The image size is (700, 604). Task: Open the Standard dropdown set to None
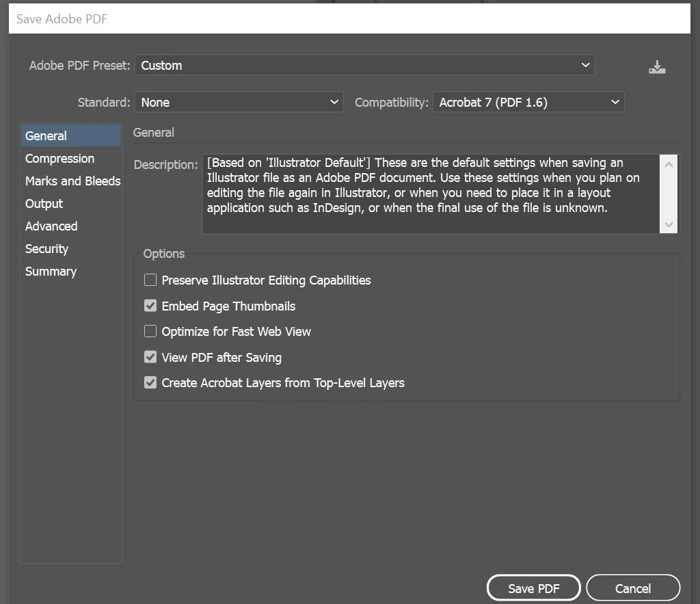coord(239,103)
